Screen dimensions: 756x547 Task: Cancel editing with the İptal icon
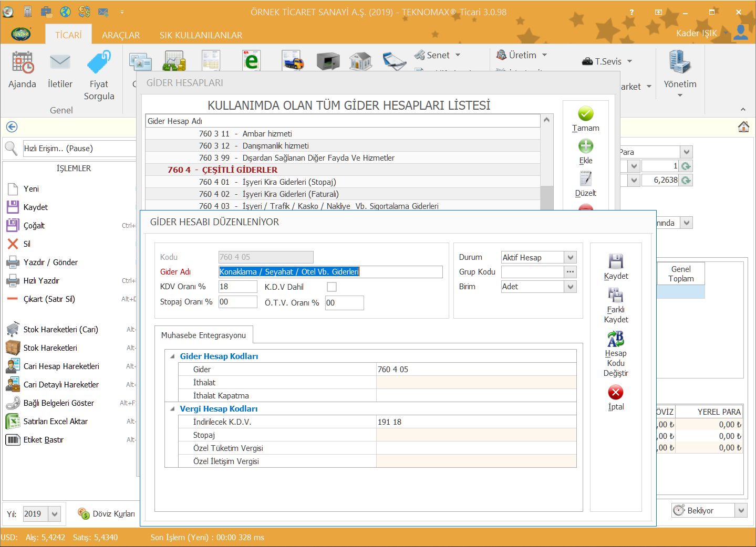[616, 393]
